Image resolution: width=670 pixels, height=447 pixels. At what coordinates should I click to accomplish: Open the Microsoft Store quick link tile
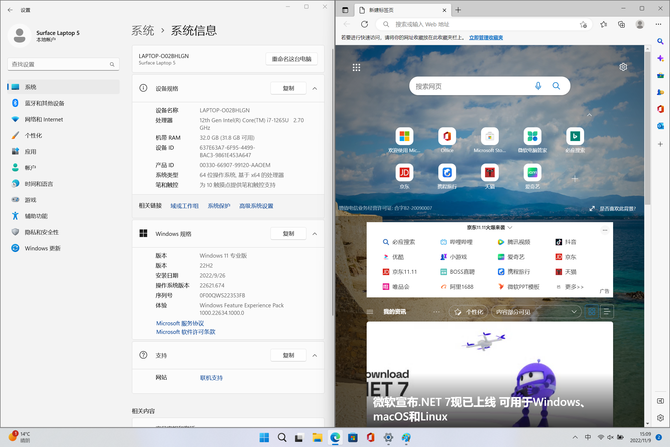(490, 136)
